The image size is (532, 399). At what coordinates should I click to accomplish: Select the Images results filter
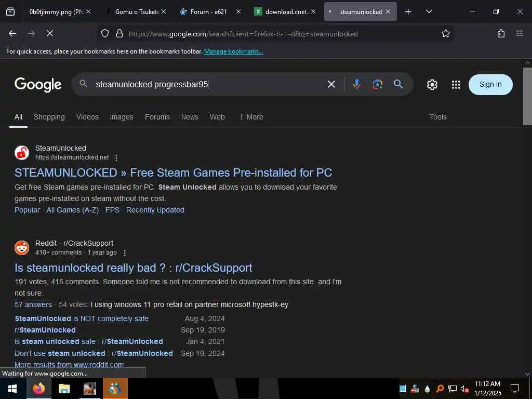click(122, 117)
